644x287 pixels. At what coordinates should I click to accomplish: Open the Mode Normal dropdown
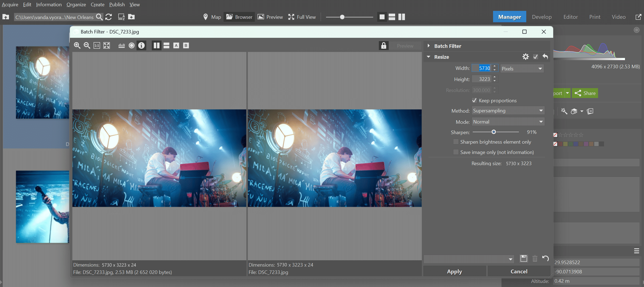(x=508, y=122)
